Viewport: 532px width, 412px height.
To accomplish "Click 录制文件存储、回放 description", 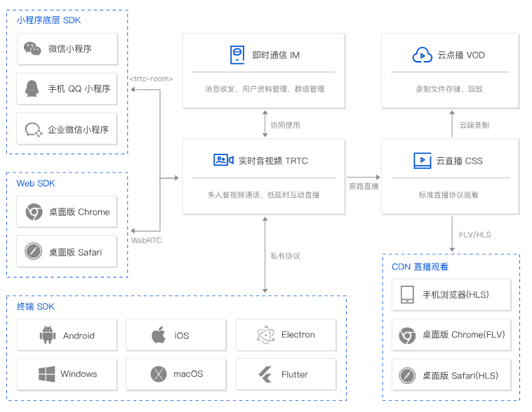I will click(x=449, y=89).
